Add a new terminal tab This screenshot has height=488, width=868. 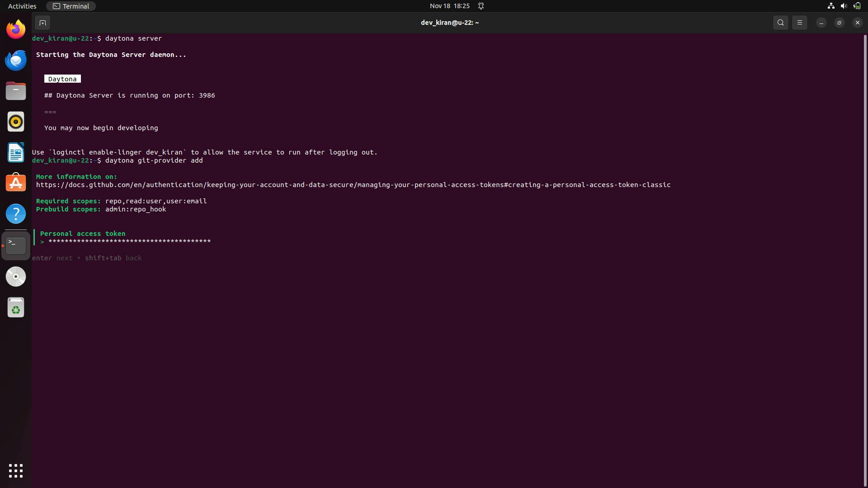click(42, 23)
